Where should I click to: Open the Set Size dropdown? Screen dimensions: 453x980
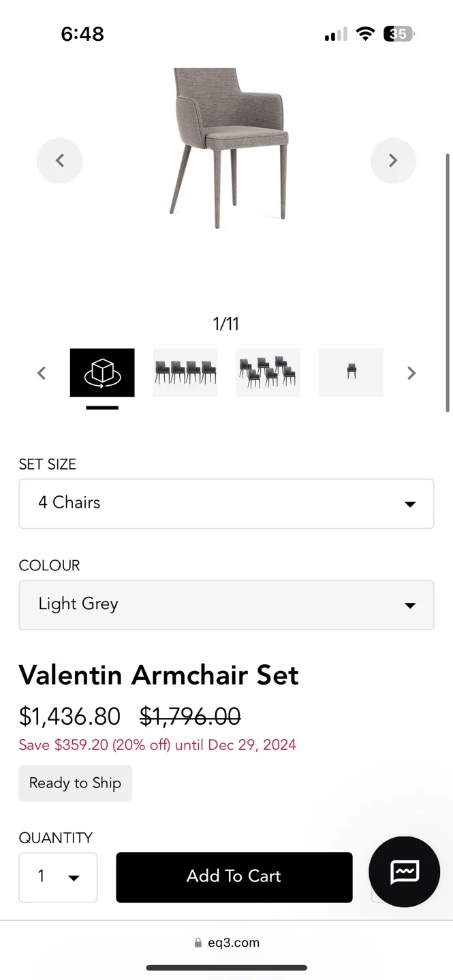226,504
